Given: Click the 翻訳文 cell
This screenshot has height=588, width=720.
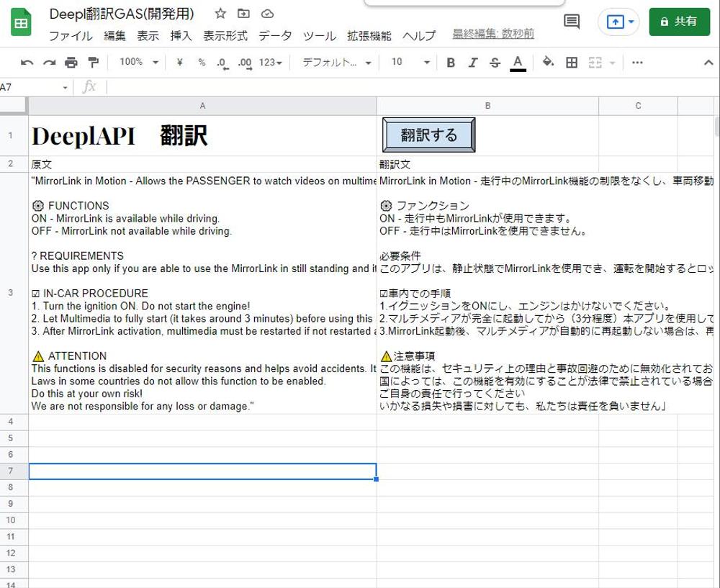Looking at the screenshot, I should point(487,164).
